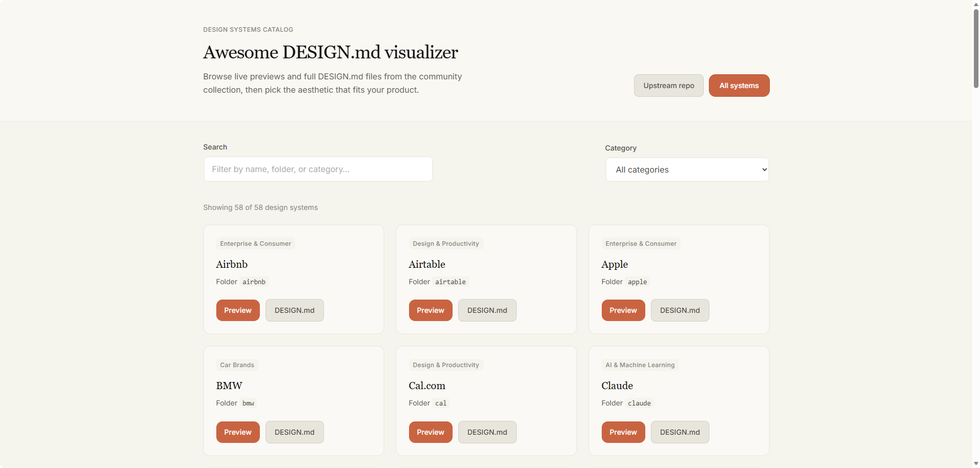The image size is (980, 468).
Task: Select the AI & Machine Learning category tag
Action: pyautogui.click(x=640, y=365)
